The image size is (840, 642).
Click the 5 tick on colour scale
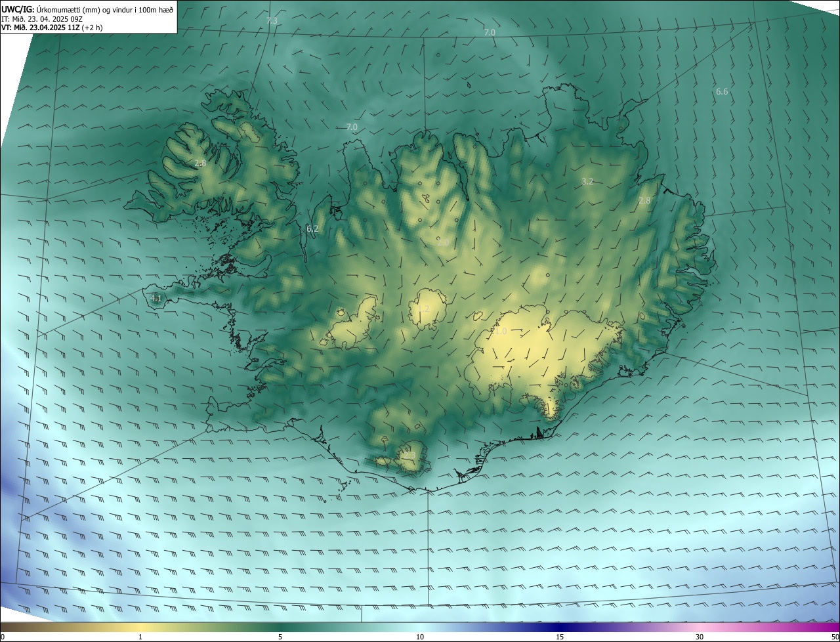(280, 637)
